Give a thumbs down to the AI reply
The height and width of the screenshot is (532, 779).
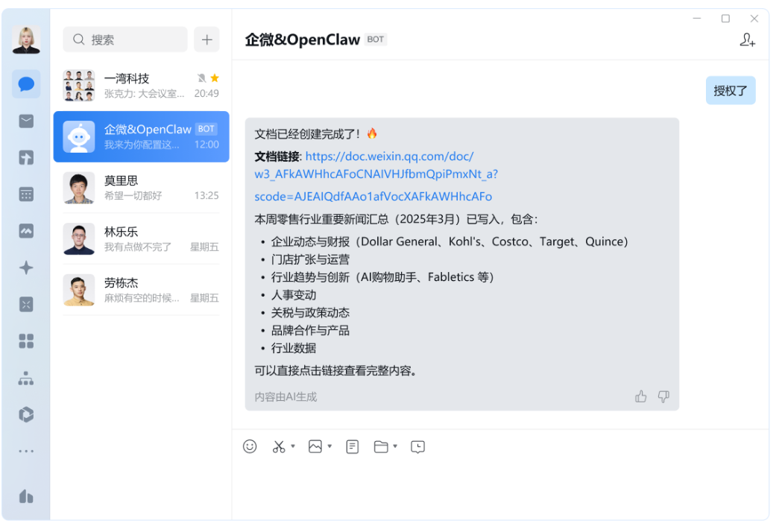pyautogui.click(x=663, y=397)
